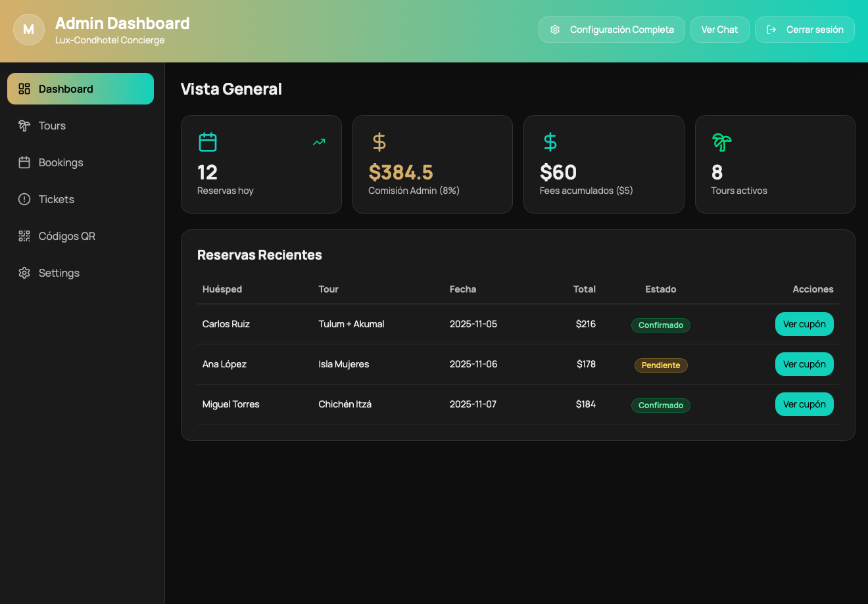Click the Confirmado badge for Miguel Torres
Image resolution: width=868 pixels, height=604 pixels.
click(x=660, y=405)
